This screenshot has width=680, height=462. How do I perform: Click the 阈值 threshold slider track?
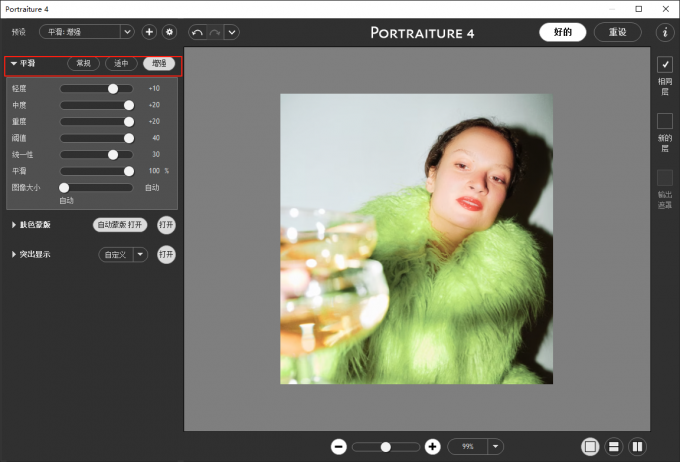tap(97, 138)
